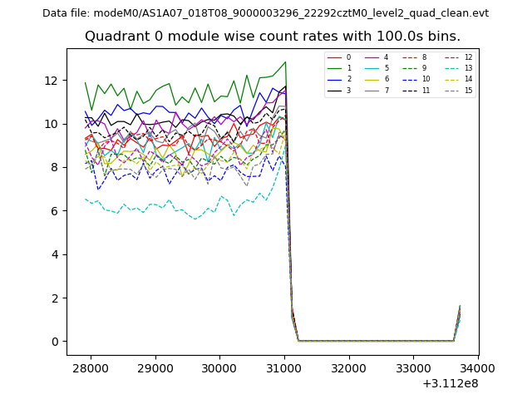Click the 12 tick label on y-axis
Image resolution: width=532 pixels, height=399 pixels.
click(52, 81)
